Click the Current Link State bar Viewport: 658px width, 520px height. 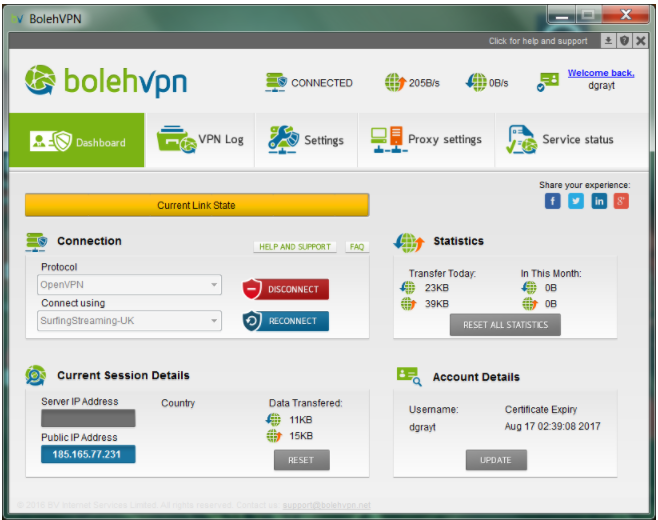(197, 205)
